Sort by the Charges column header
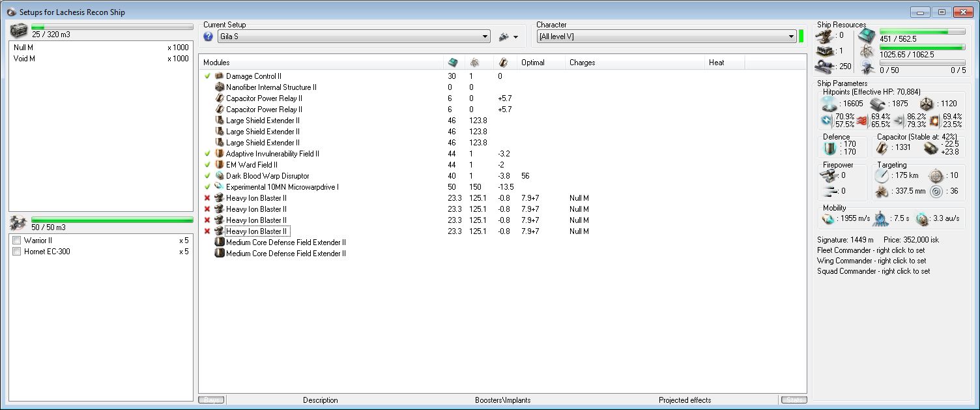980x410 pixels. [x=635, y=63]
